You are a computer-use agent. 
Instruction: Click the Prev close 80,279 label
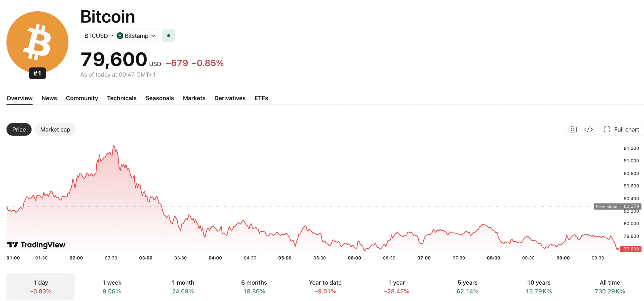(x=618, y=206)
